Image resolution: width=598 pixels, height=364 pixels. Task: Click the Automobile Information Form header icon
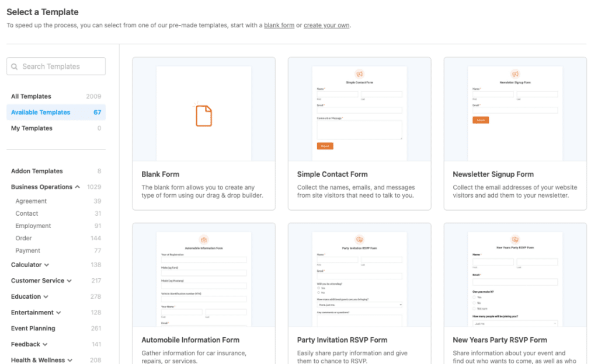203,240
